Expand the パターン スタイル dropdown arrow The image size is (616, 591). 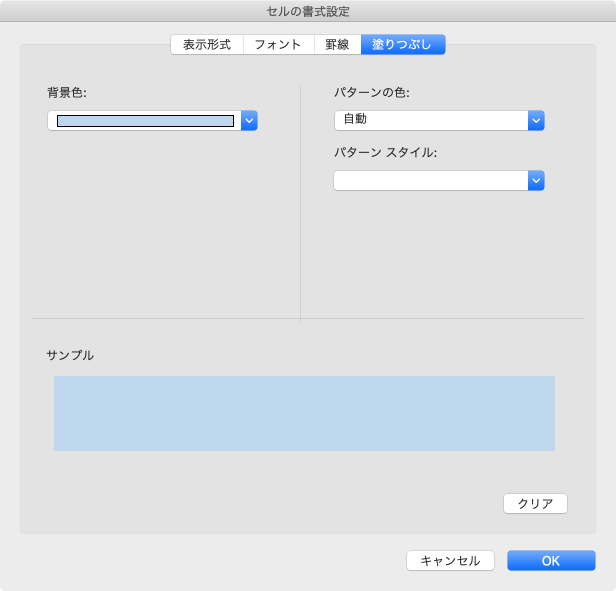[x=536, y=181]
